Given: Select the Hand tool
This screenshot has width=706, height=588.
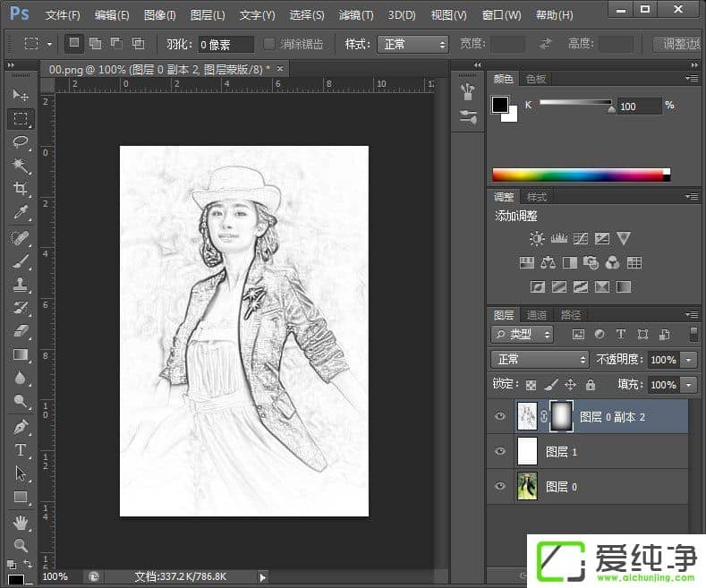Looking at the screenshot, I should tap(21, 522).
